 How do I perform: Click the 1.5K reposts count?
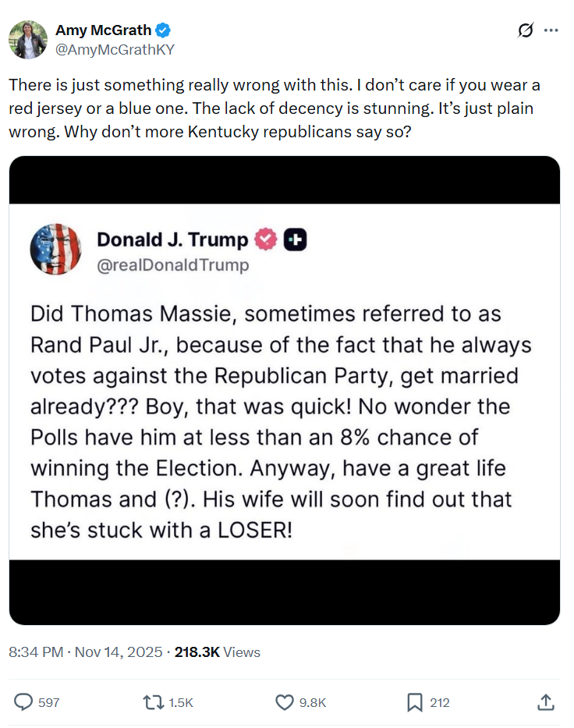click(x=180, y=702)
